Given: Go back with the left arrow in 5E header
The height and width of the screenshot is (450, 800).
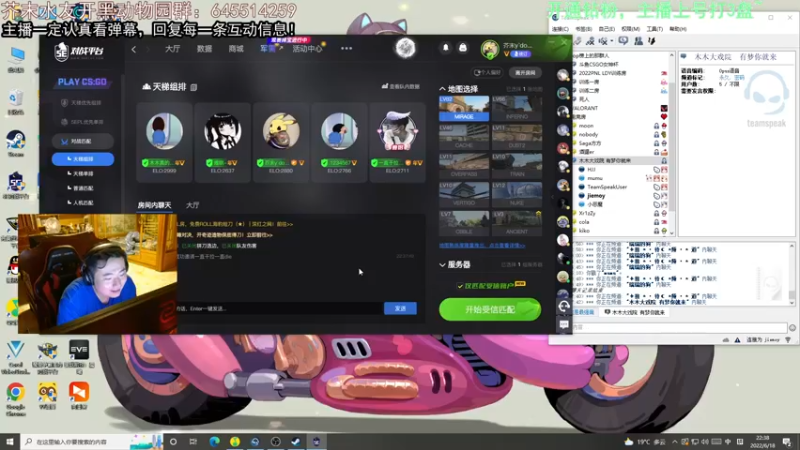Looking at the screenshot, I should (x=134, y=49).
